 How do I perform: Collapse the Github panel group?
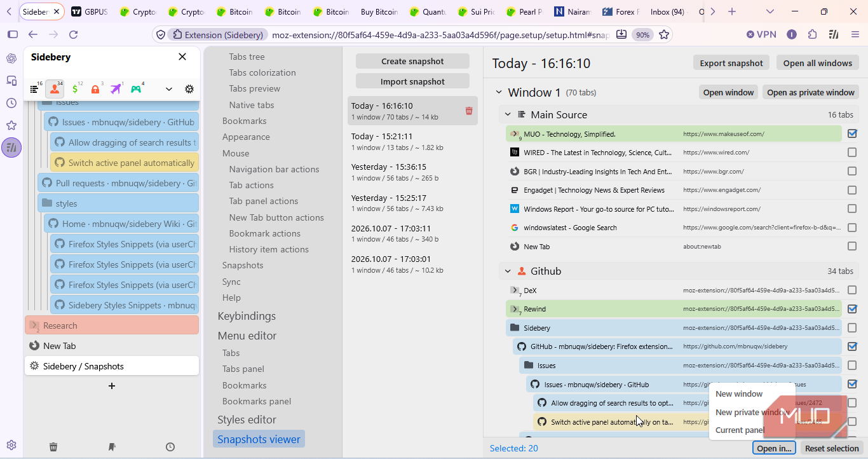508,271
